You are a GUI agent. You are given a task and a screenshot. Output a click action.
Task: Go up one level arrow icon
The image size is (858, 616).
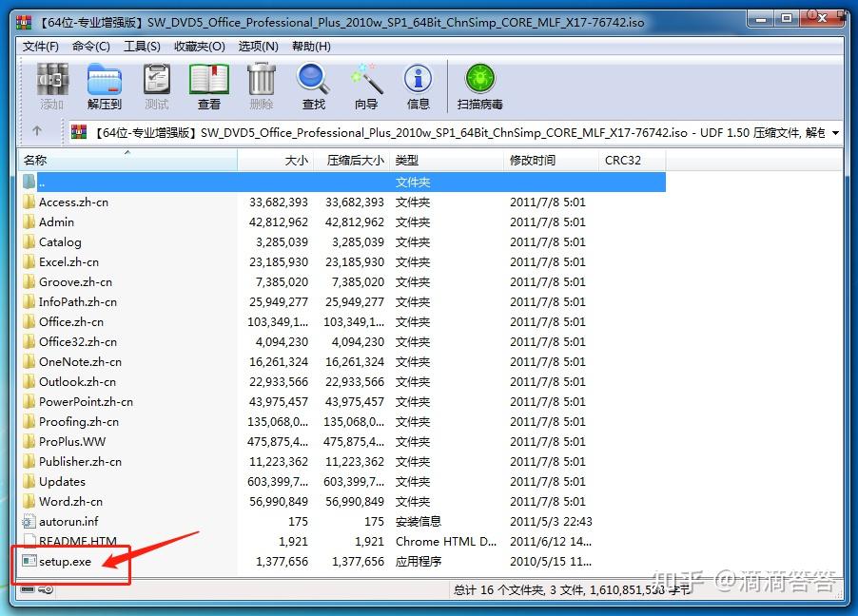tap(37, 131)
